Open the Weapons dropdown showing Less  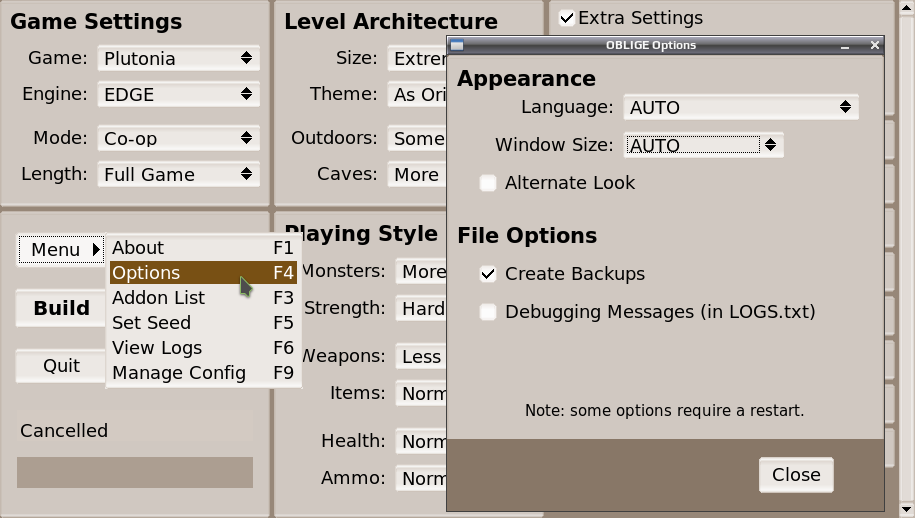[x=421, y=356]
